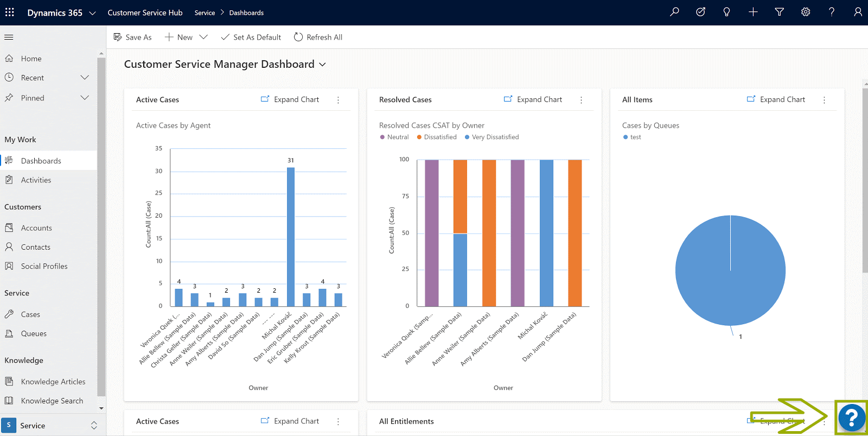Open advanced find funnel icon

pyautogui.click(x=779, y=12)
